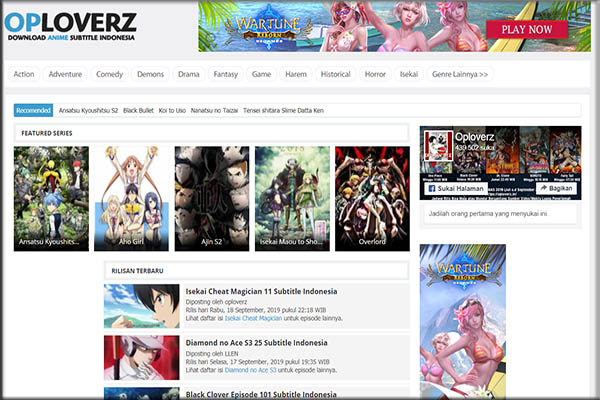600x400 pixels.
Task: Click the 17 September 2019 release date text
Action: click(x=260, y=362)
